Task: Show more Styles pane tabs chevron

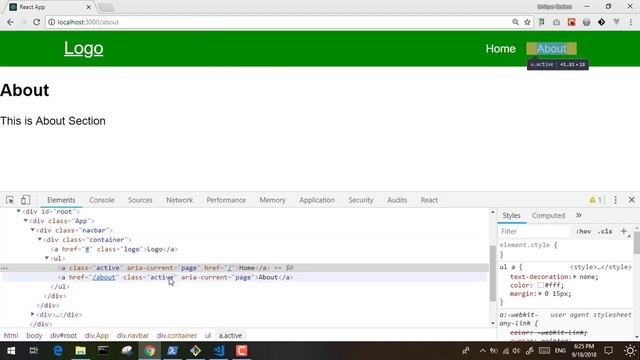Action: pos(578,216)
